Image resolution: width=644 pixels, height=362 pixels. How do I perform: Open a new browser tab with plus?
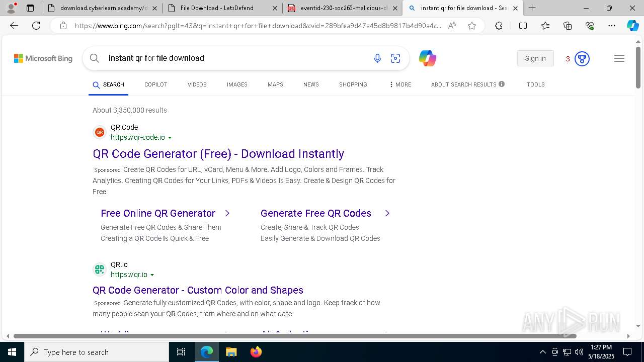tap(532, 8)
